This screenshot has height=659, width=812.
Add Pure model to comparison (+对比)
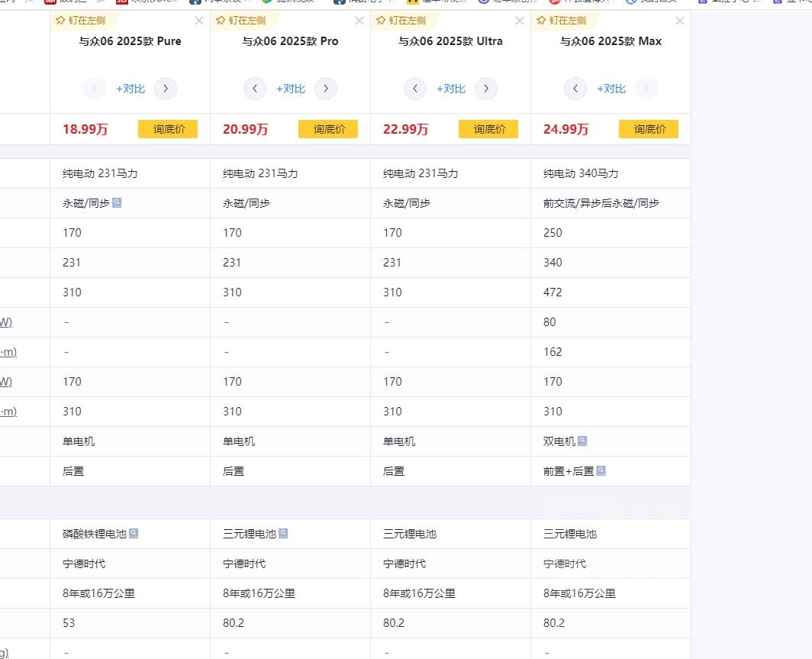[x=130, y=89]
